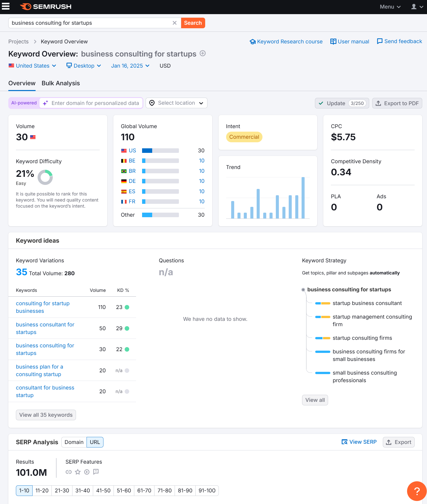427x504 pixels.
Task: Expand the Select location dropdown
Action: pos(176,103)
